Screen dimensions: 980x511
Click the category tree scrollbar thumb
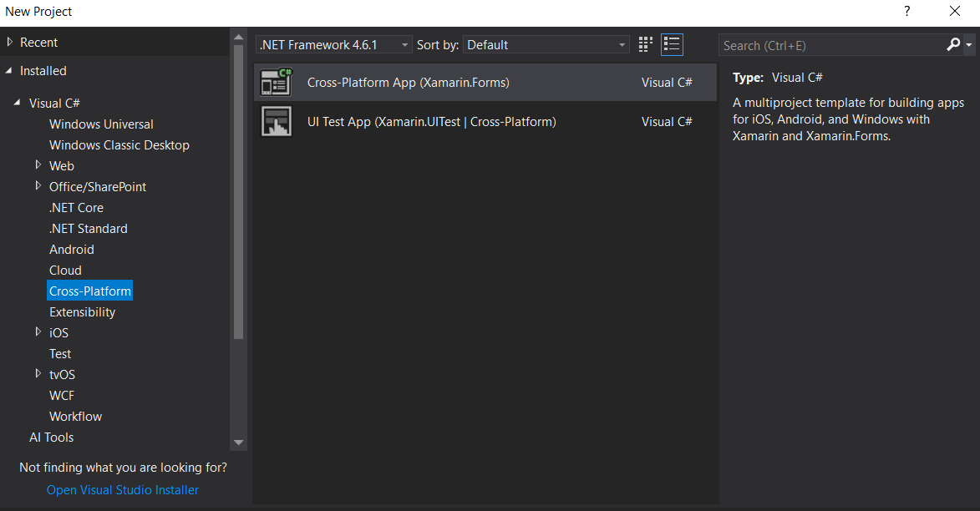coord(238,192)
